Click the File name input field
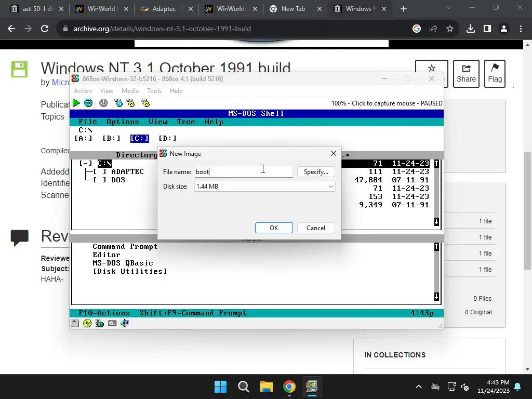Image resolution: width=532 pixels, height=399 pixels. (x=244, y=171)
